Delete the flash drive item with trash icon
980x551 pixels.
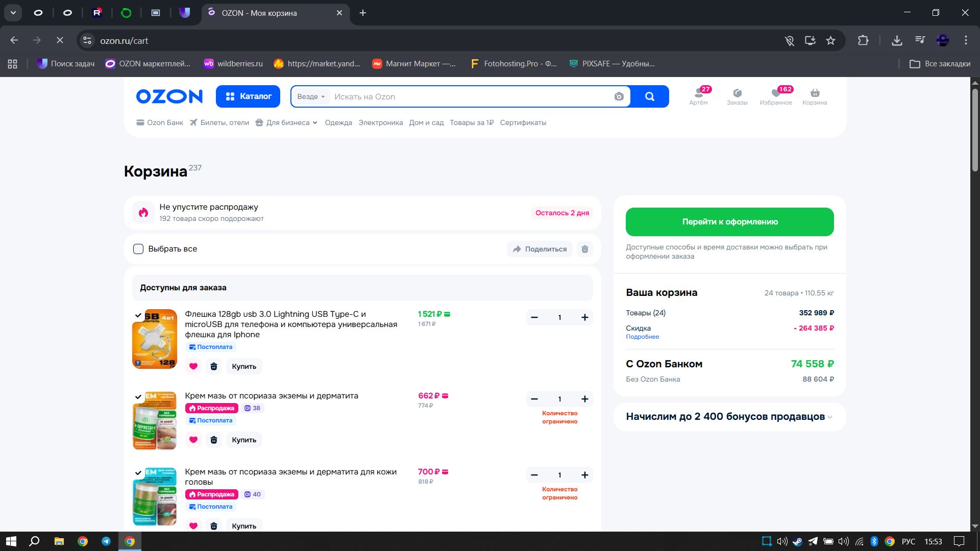214,366
